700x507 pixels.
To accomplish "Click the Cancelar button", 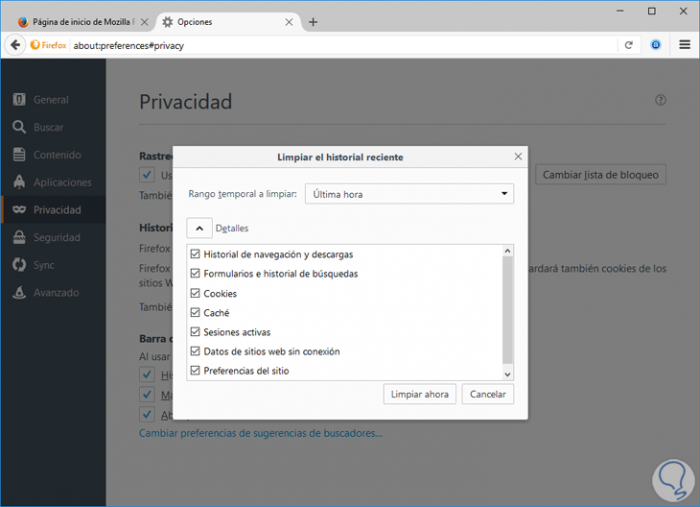I will pyautogui.click(x=488, y=394).
